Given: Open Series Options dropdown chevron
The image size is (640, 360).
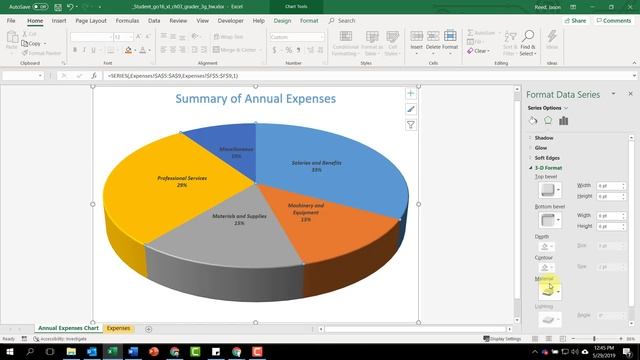Looking at the screenshot, I should [566, 108].
